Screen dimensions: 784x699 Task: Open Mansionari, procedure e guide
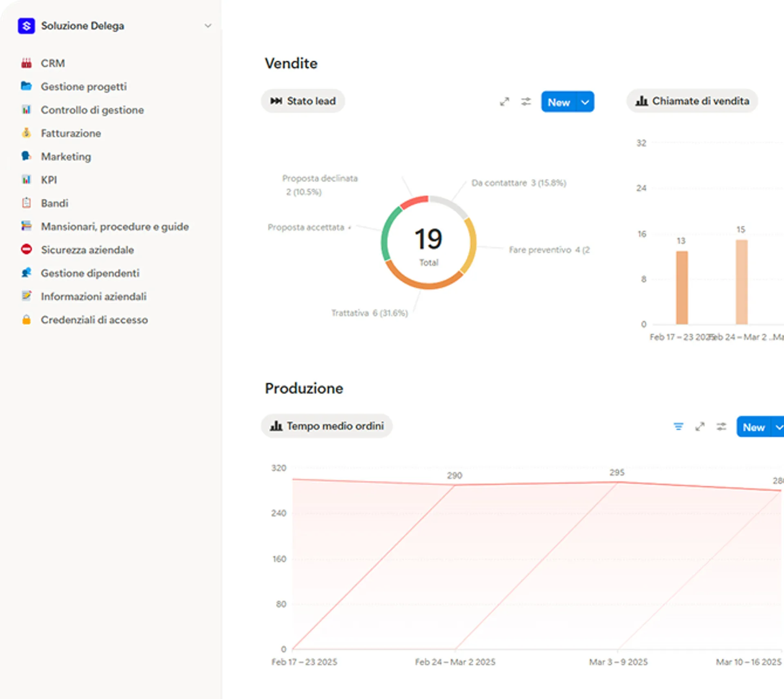[x=114, y=226]
